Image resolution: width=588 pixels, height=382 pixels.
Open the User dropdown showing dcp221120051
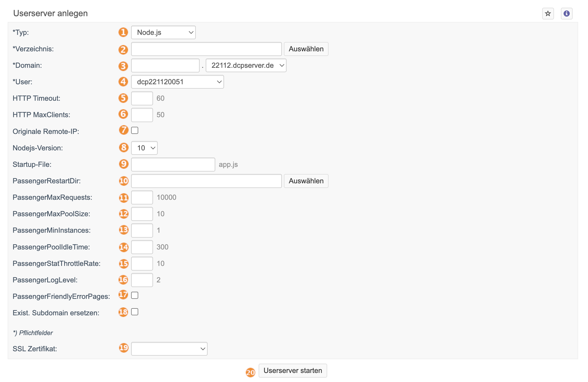point(177,82)
